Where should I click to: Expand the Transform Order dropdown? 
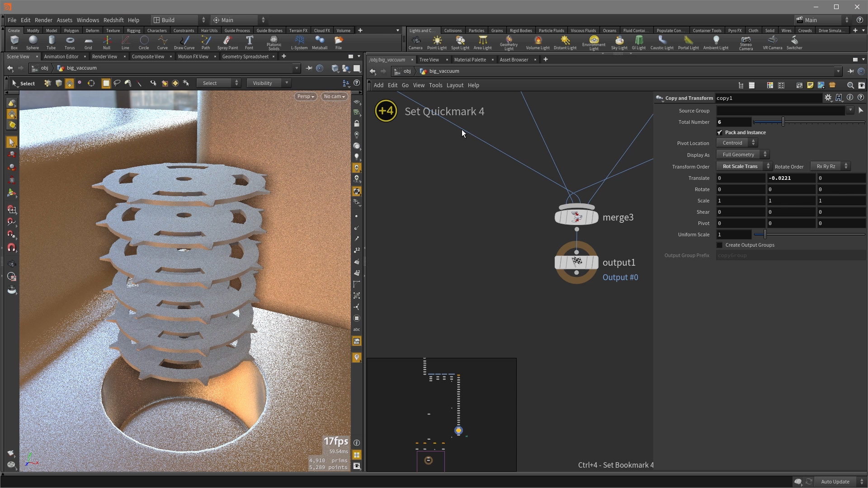tap(744, 166)
